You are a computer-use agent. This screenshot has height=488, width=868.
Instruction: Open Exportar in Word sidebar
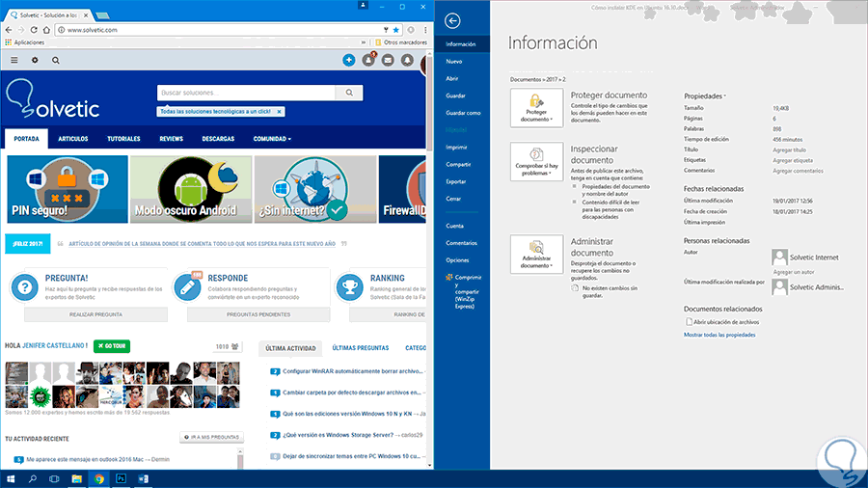pyautogui.click(x=456, y=181)
